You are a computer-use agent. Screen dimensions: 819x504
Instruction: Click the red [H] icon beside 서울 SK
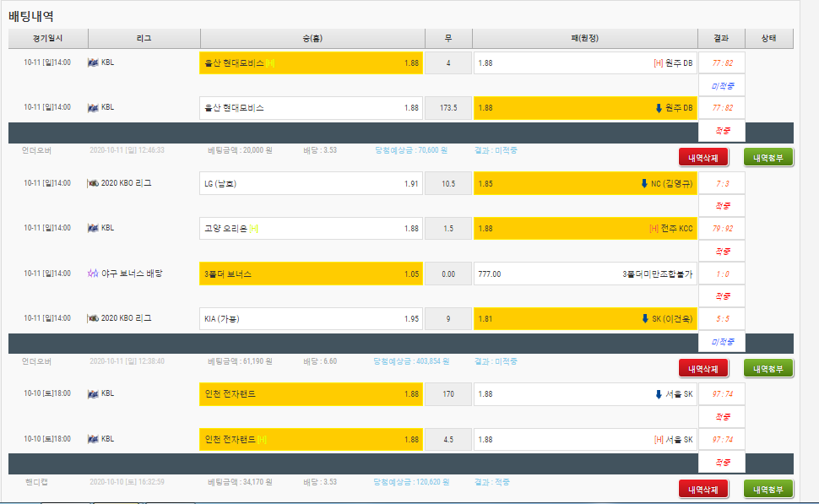click(x=659, y=440)
